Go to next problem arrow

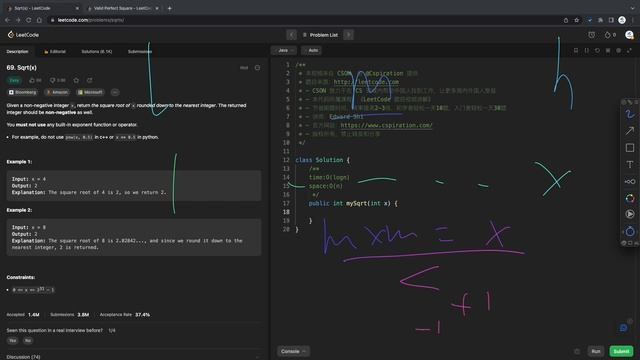tap(348, 35)
